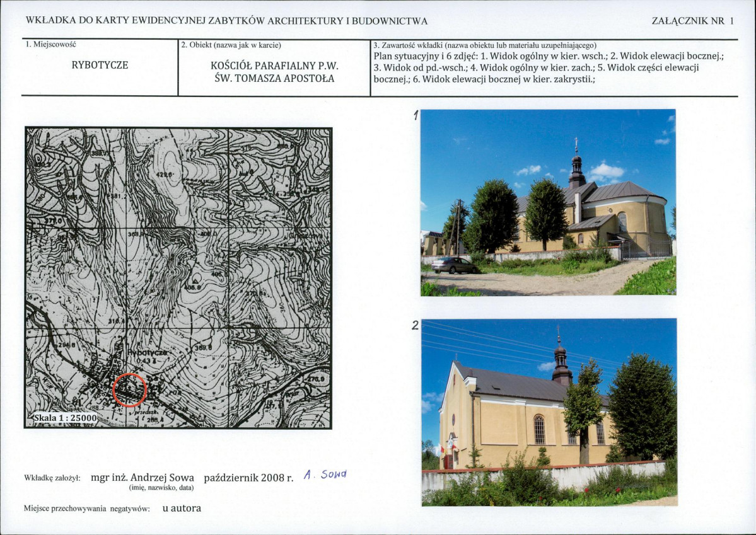Click the '1. Miejscowość' field label
The image size is (756, 535).
coord(50,44)
